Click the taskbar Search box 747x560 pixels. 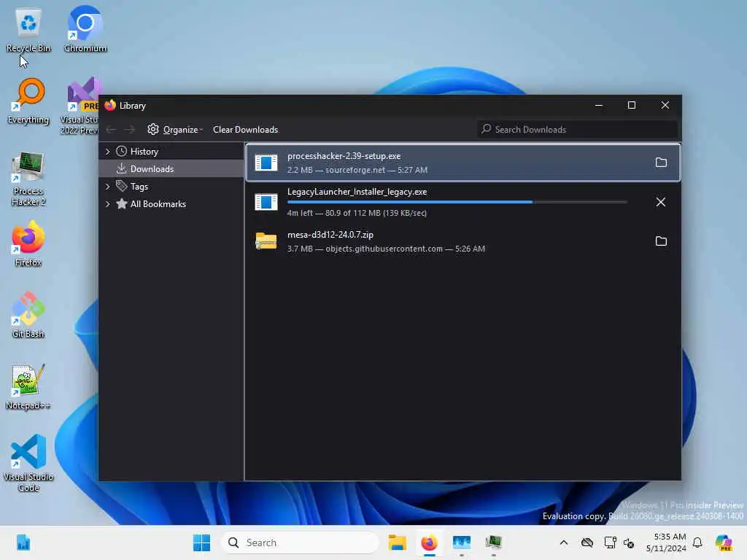coord(300,542)
